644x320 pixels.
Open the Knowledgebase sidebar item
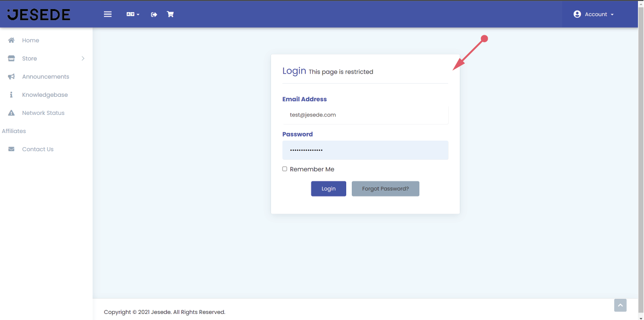tap(44, 95)
